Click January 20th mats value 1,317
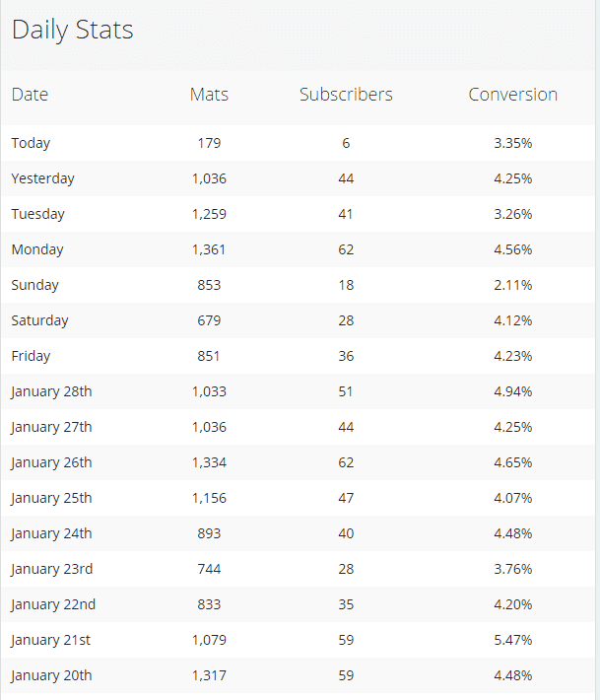This screenshot has height=700, width=600. click(209, 675)
